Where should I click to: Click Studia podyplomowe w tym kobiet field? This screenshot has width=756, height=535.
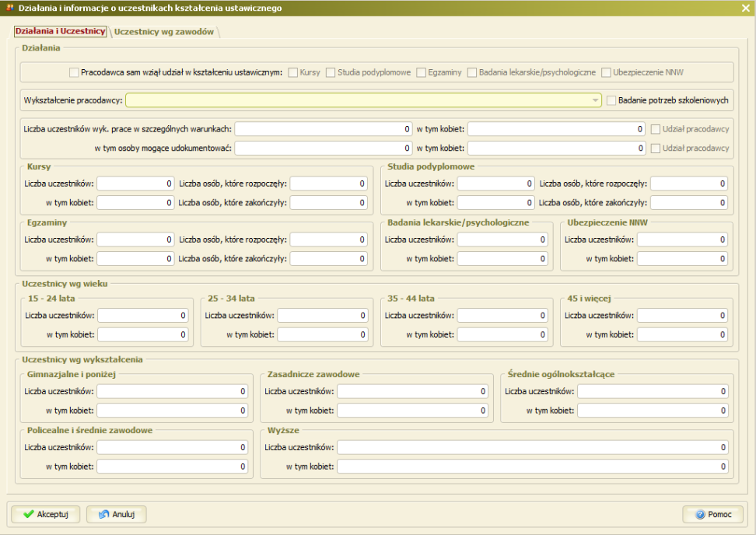tap(495, 203)
